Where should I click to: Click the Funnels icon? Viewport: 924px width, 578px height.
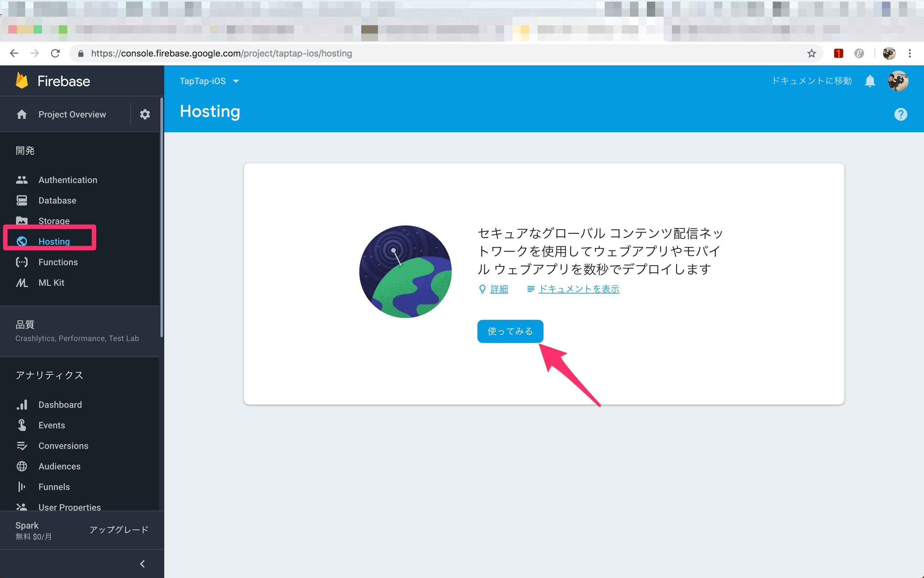point(22,486)
